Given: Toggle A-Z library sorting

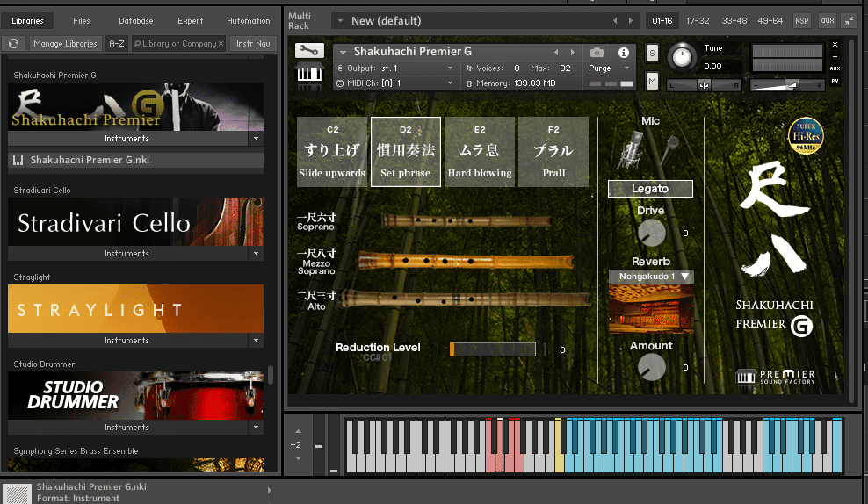Looking at the screenshot, I should point(117,43).
